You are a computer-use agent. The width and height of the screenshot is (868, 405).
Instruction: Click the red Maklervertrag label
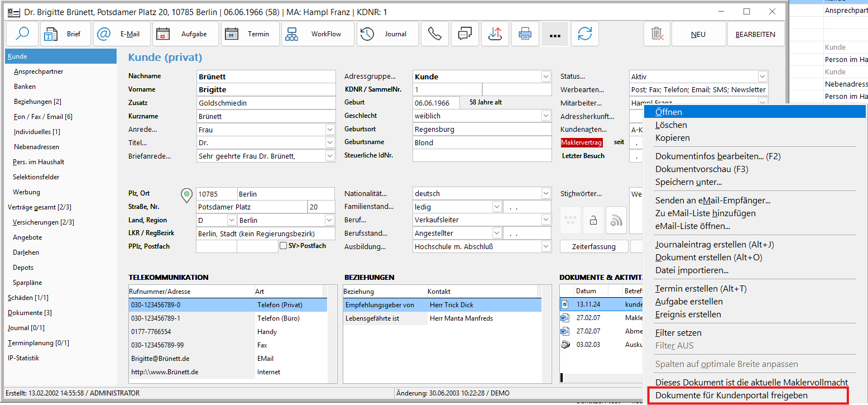[582, 142]
